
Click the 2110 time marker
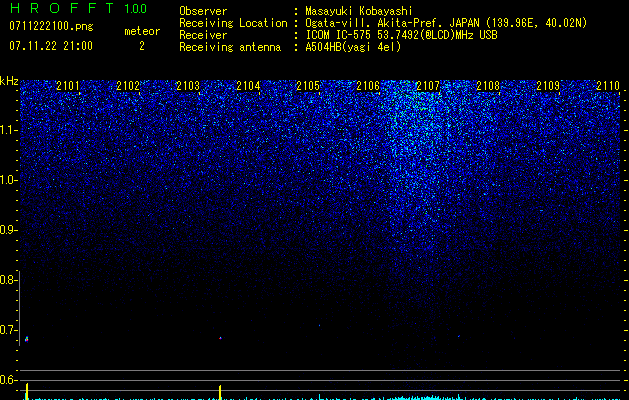pos(608,85)
